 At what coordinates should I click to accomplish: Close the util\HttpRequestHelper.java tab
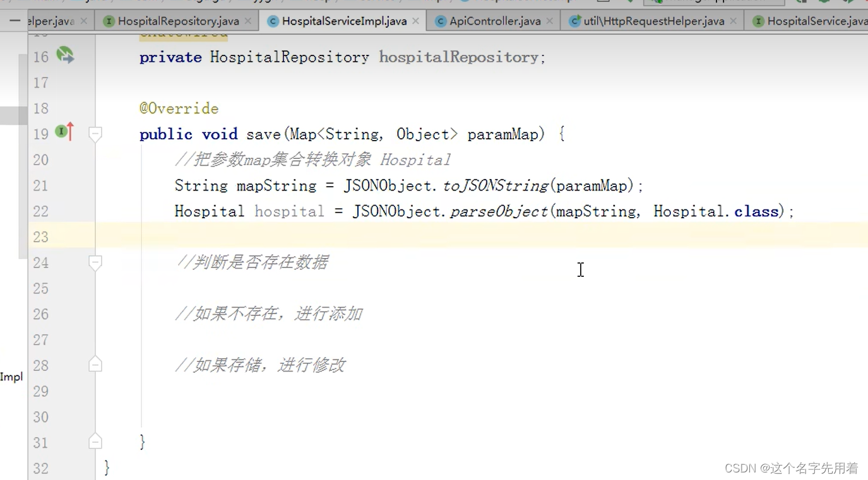point(733,21)
